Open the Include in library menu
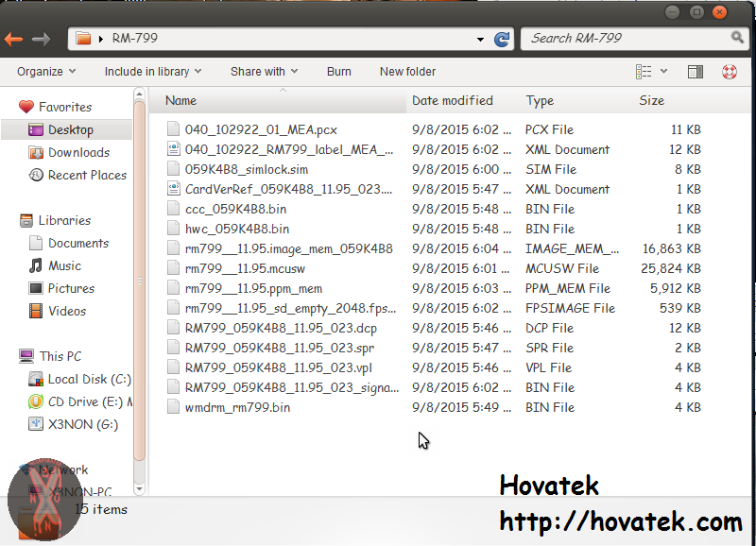756x546 pixels. [153, 72]
